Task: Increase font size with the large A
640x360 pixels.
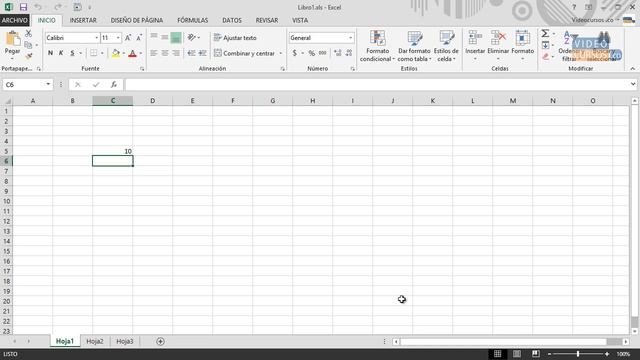Action: pos(128,38)
